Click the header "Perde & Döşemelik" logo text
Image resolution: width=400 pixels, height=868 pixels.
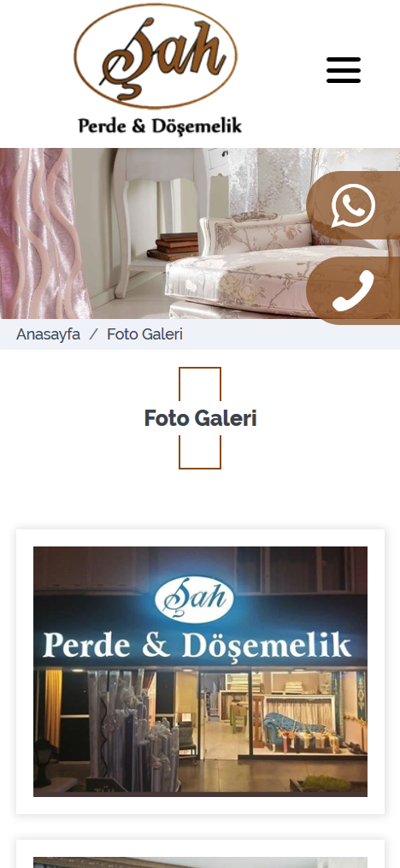(x=160, y=126)
